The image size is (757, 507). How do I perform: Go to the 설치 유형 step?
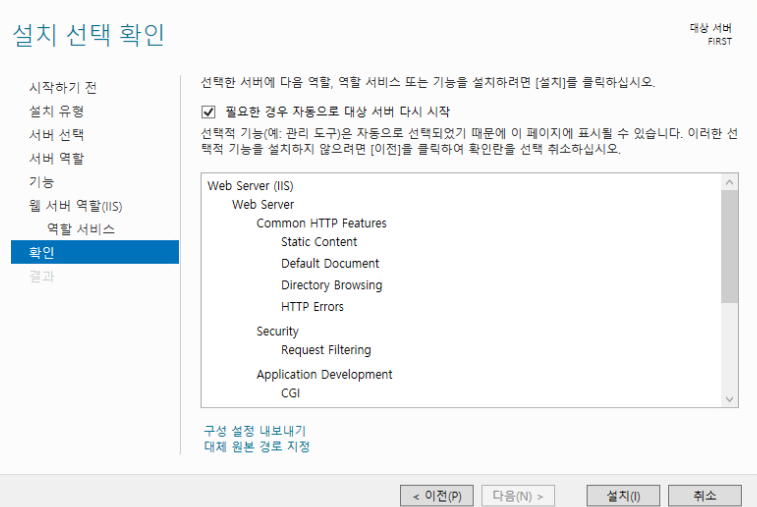coord(56,111)
